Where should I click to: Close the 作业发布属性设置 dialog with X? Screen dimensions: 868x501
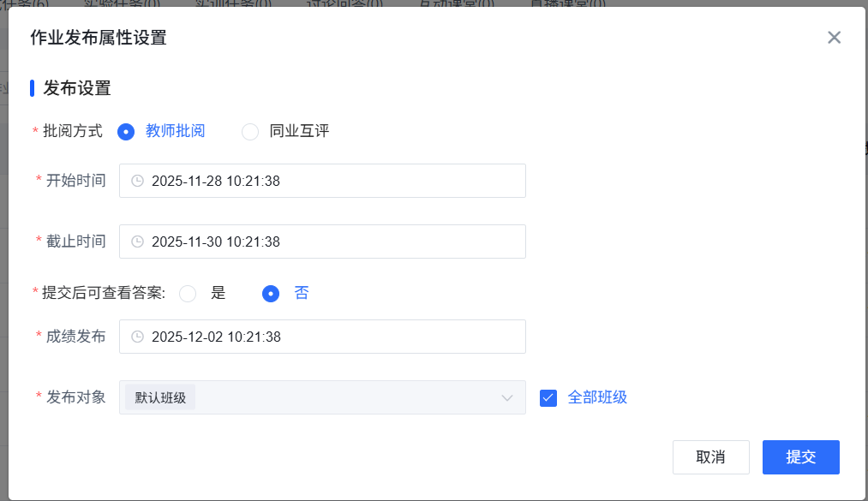point(834,38)
